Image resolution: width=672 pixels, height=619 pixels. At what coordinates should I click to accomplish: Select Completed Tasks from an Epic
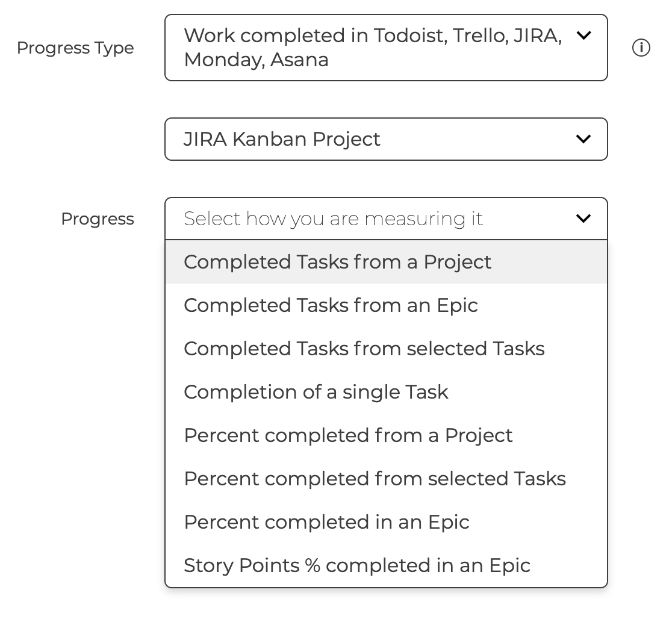331,305
